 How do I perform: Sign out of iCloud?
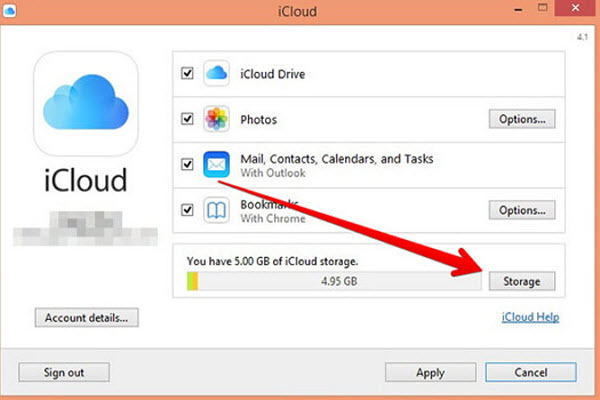(63, 372)
